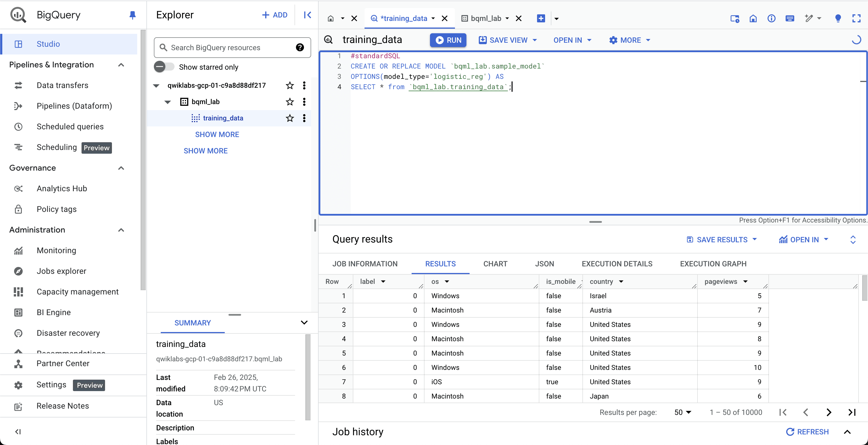The image size is (868, 445).
Task: Open Pipelines (Dataform)
Action: 74,106
